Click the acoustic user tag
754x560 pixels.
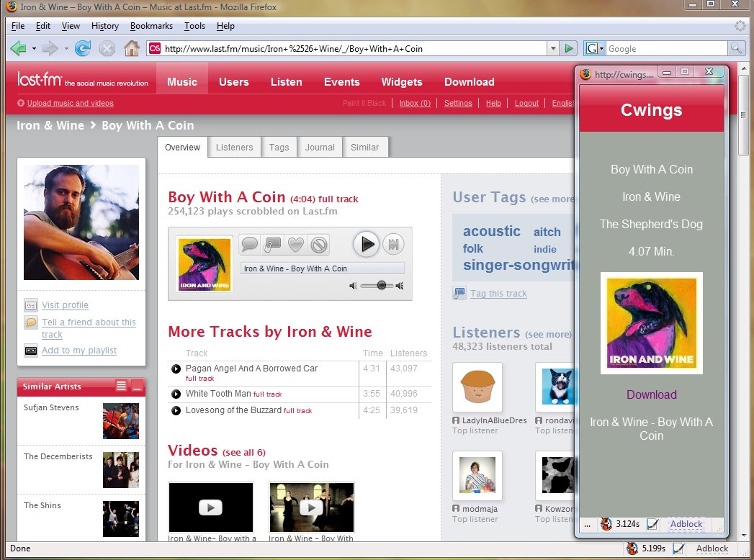pyautogui.click(x=491, y=231)
